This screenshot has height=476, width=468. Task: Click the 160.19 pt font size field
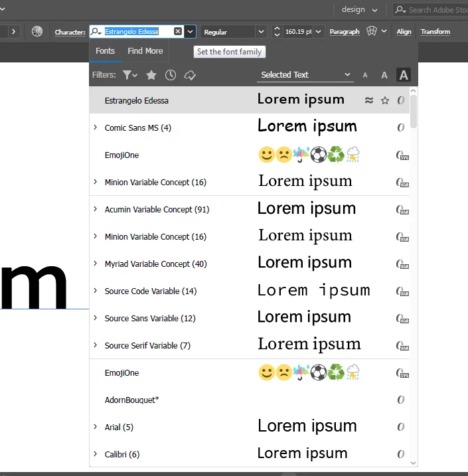pos(298,32)
